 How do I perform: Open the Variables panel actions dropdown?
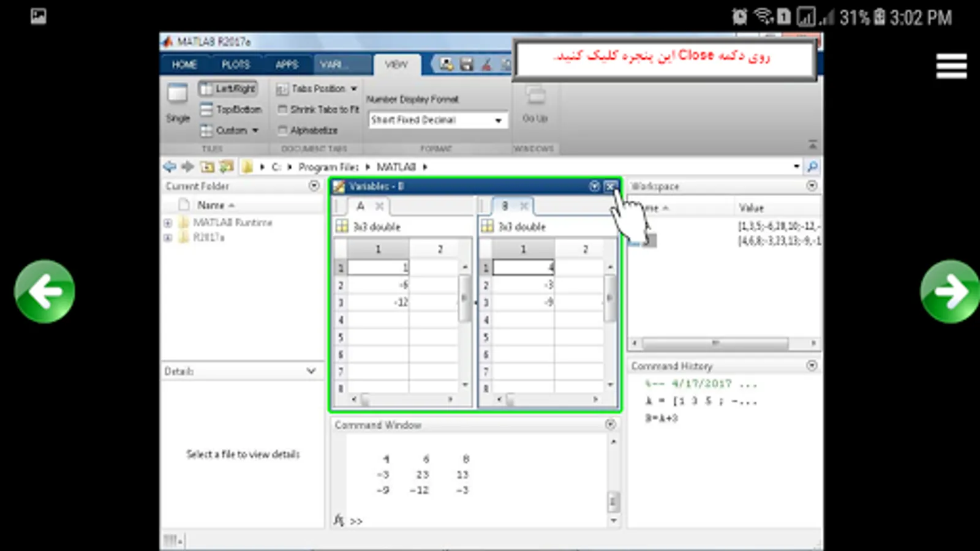(594, 186)
